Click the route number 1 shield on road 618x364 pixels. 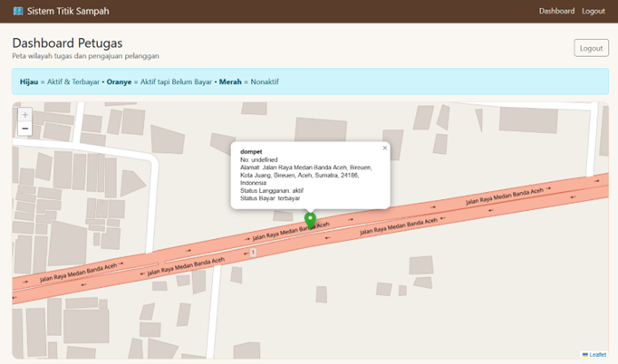pos(253,252)
